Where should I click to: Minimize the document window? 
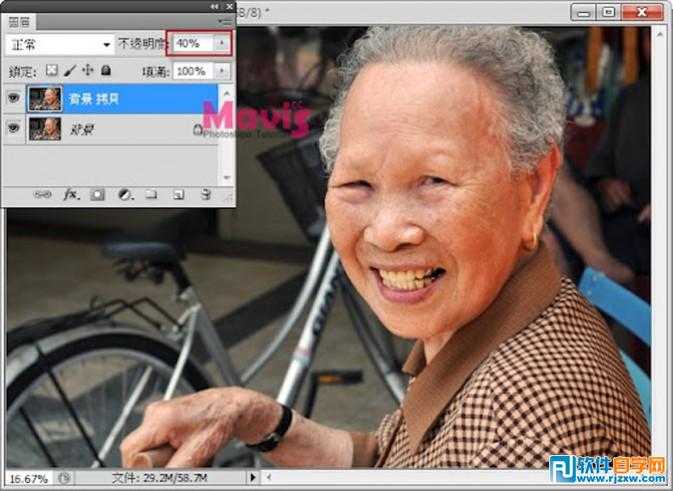583,12
